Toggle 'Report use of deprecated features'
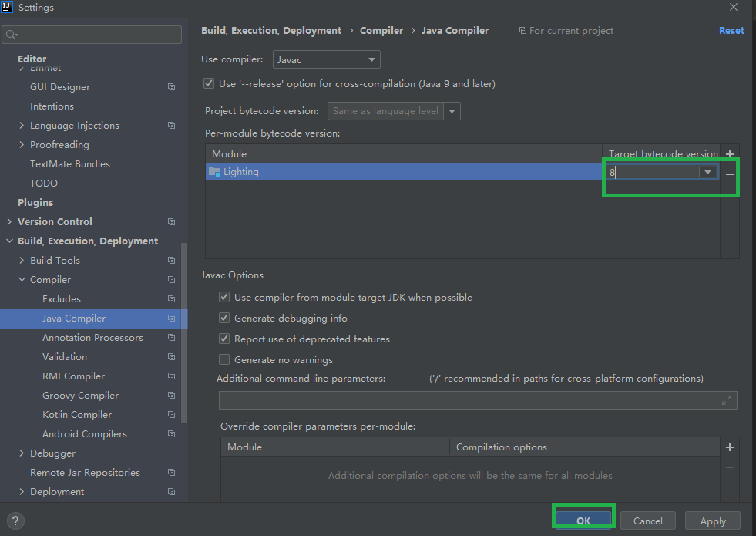Viewport: 756px width, 536px height. click(x=224, y=339)
